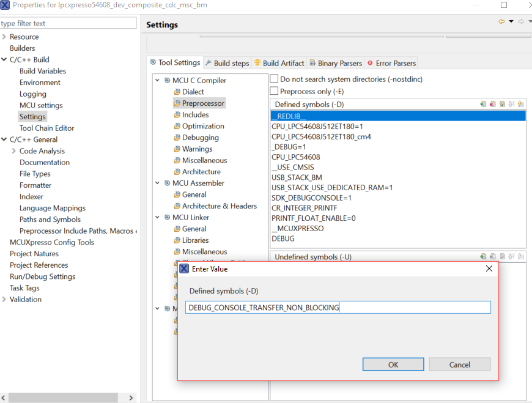Screen dimensions: 532x403
Task: Open the navigation history dropdown arrow
Action: pos(511,21)
